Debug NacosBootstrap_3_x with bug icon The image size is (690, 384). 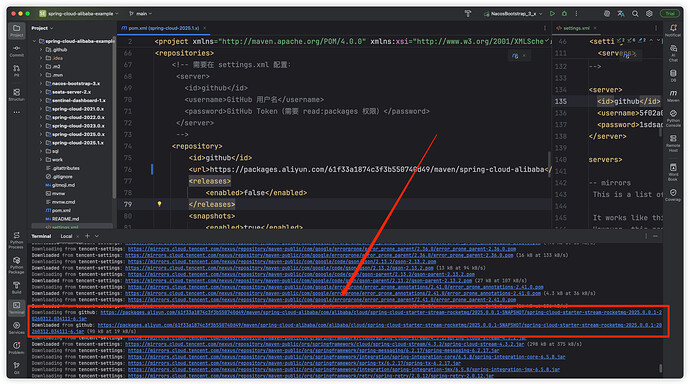tap(565, 14)
